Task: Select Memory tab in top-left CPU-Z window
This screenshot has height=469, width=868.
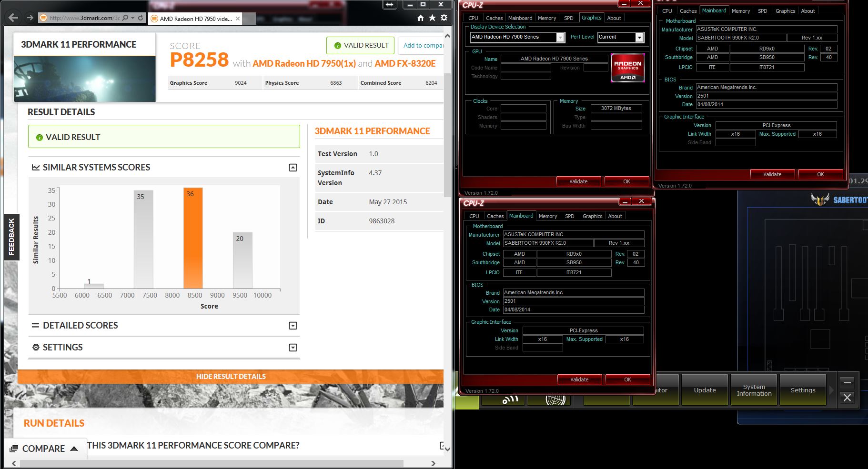Action: click(x=546, y=18)
